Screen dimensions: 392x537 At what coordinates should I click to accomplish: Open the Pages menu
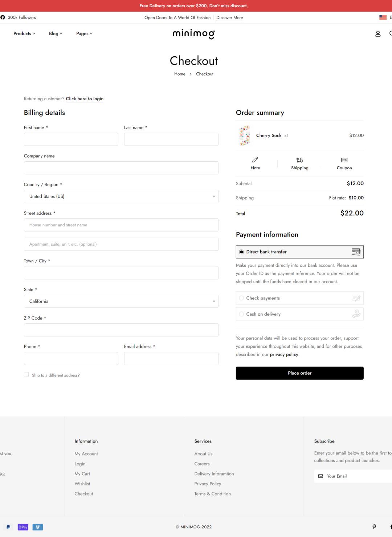coord(84,33)
